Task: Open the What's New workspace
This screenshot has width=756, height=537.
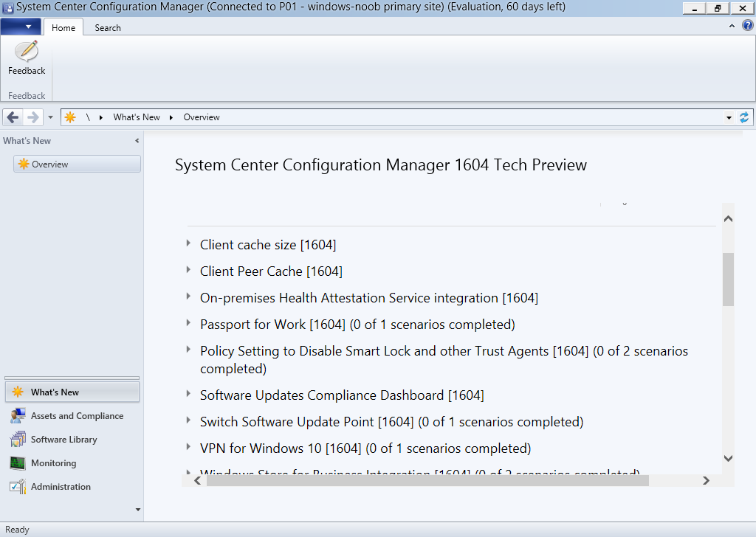Action: 72,392
